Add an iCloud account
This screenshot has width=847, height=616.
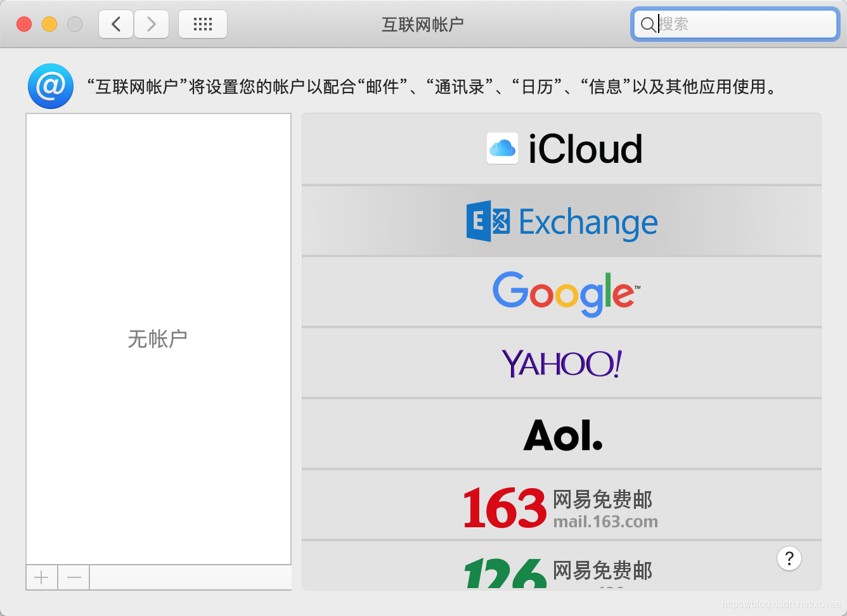click(x=562, y=149)
